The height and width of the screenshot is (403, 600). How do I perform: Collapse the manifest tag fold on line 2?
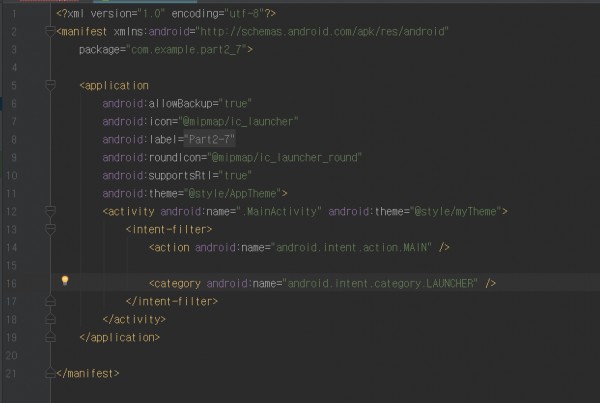click(50, 31)
